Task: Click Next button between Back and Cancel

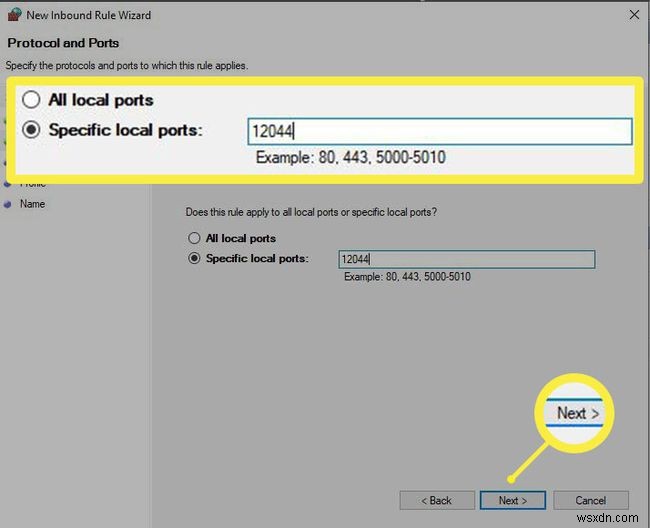Action: coord(513,500)
